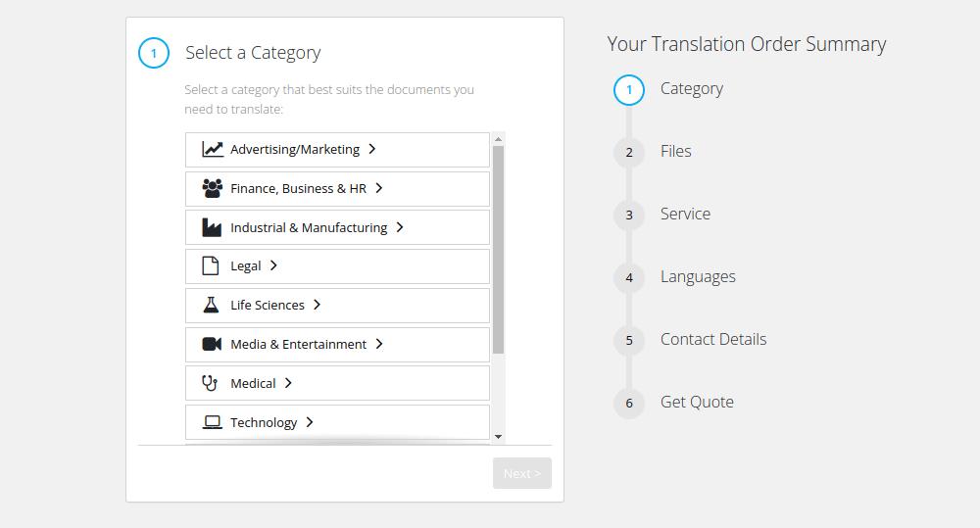Select the Advertising/Marketing category label

tap(295, 149)
